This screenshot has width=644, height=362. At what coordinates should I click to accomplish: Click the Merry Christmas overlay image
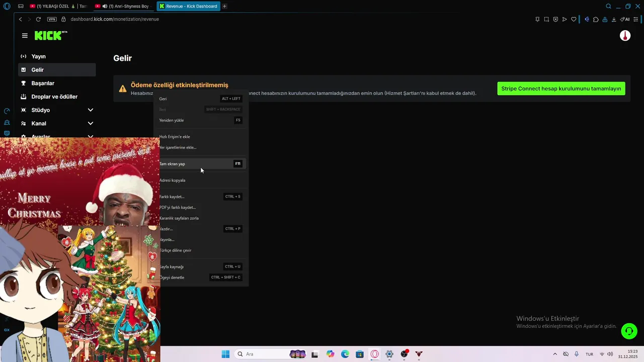pos(79,182)
